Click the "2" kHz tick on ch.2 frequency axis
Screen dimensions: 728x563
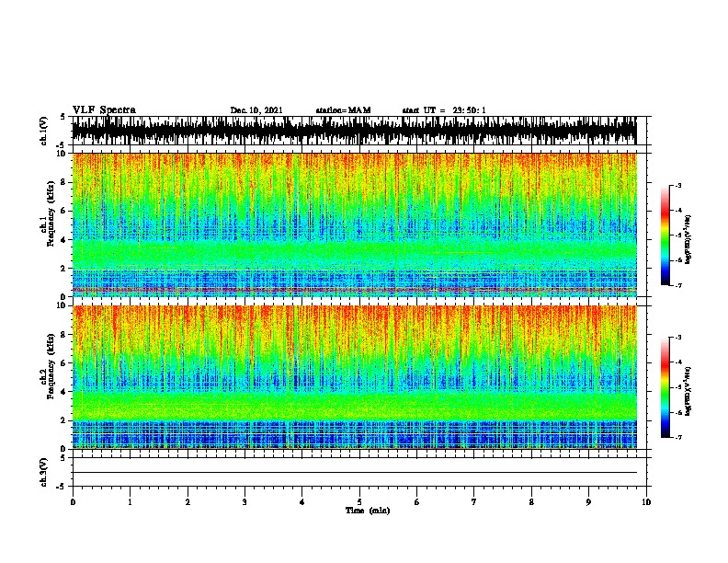tap(64, 420)
